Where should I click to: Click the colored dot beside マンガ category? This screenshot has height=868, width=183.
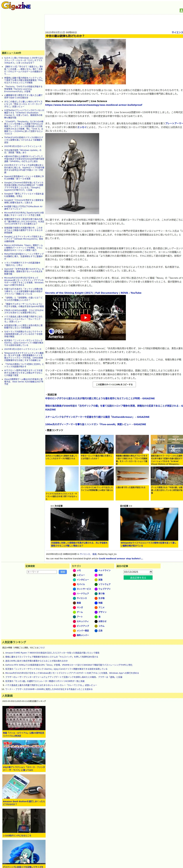[x=74, y=608]
